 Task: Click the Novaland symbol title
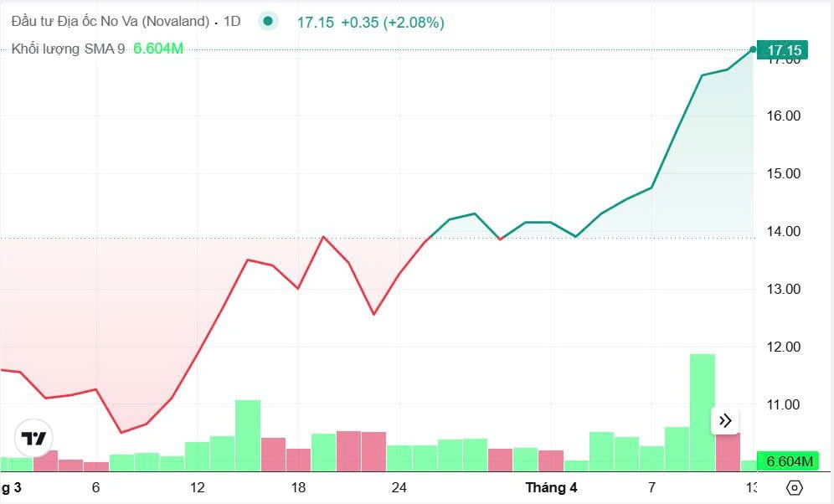(x=110, y=22)
